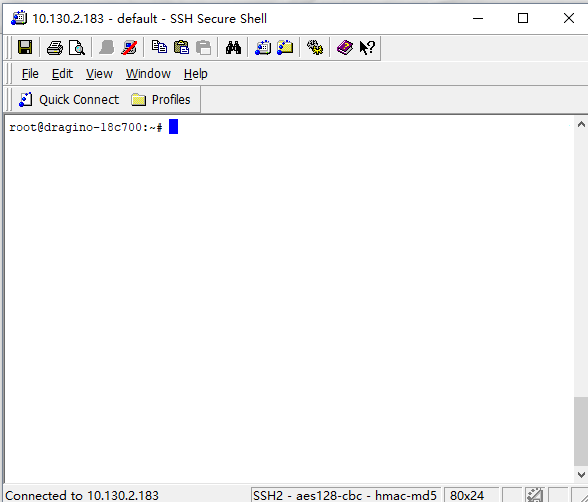Click the Find binoculars icon

[x=233, y=48]
